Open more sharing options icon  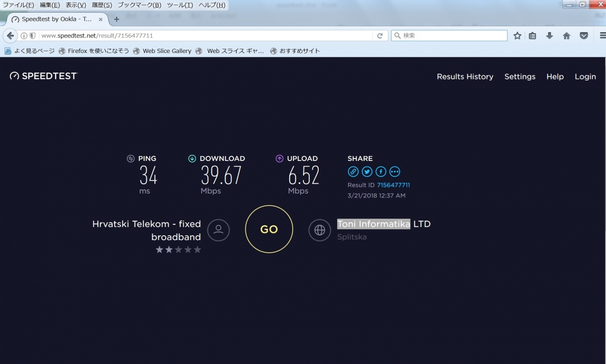[395, 172]
